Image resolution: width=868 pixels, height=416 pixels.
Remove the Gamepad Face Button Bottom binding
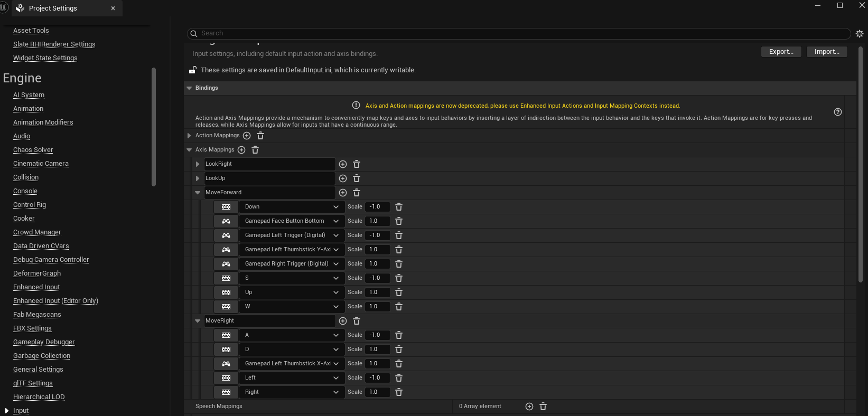click(399, 221)
